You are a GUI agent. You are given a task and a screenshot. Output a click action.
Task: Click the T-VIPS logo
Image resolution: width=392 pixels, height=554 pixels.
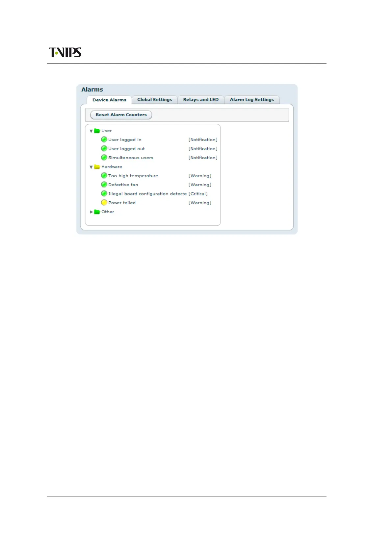pos(65,52)
